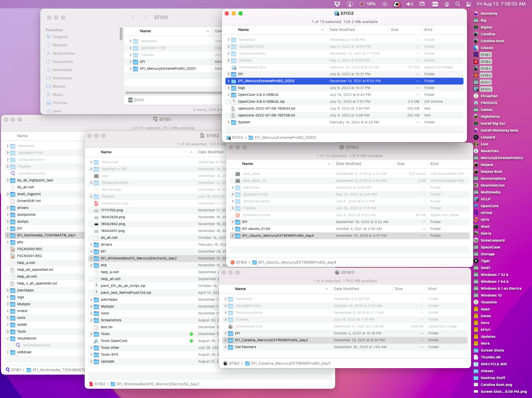Expand the EFI ubuntu 21.04 folder
The image size is (532, 398).
(x=233, y=229)
